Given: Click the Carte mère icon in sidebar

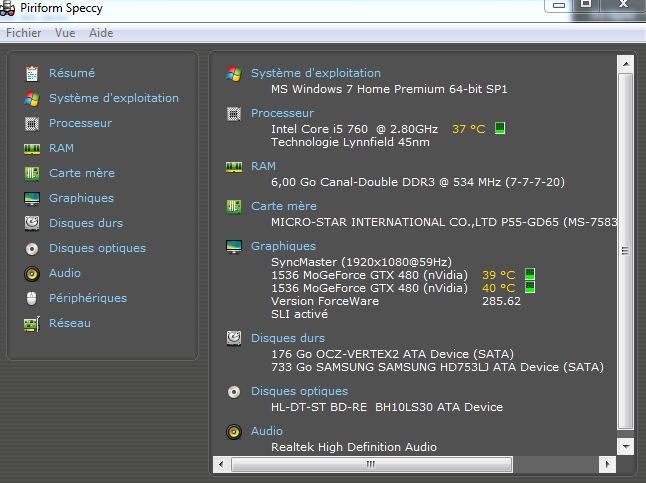Looking at the screenshot, I should pyautogui.click(x=31, y=173).
